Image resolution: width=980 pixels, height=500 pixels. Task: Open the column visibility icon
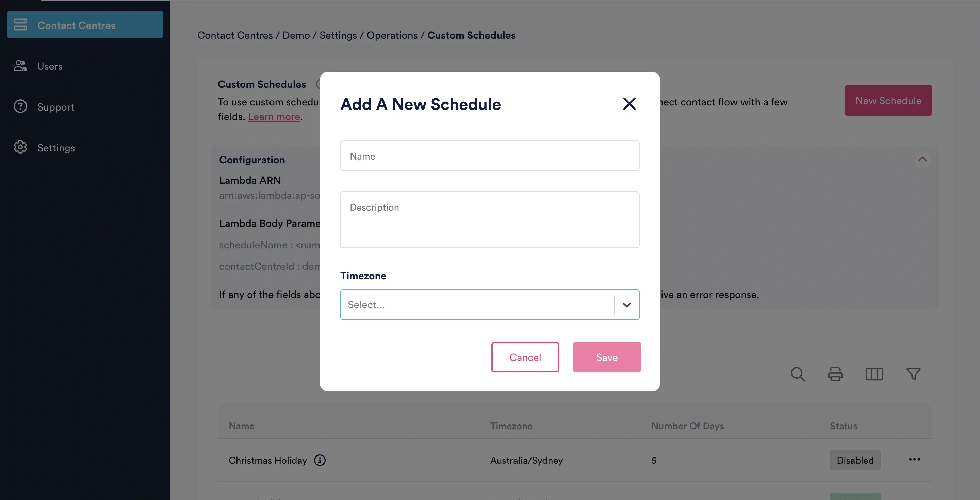(x=874, y=374)
